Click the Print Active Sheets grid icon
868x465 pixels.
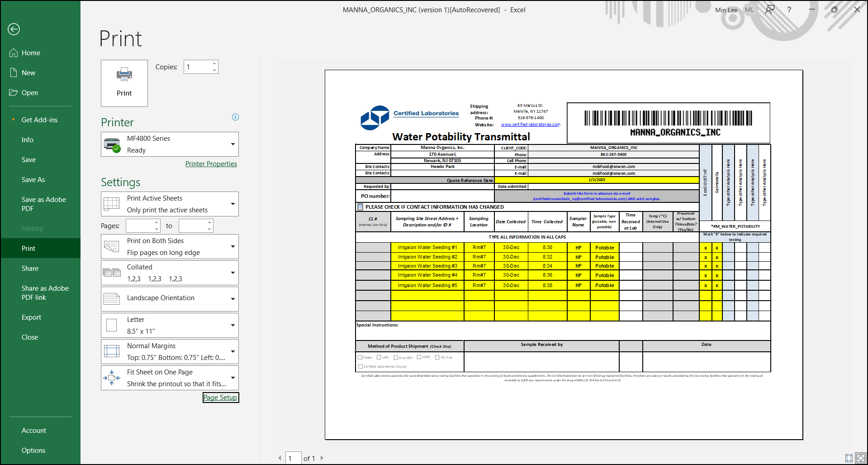pos(112,204)
